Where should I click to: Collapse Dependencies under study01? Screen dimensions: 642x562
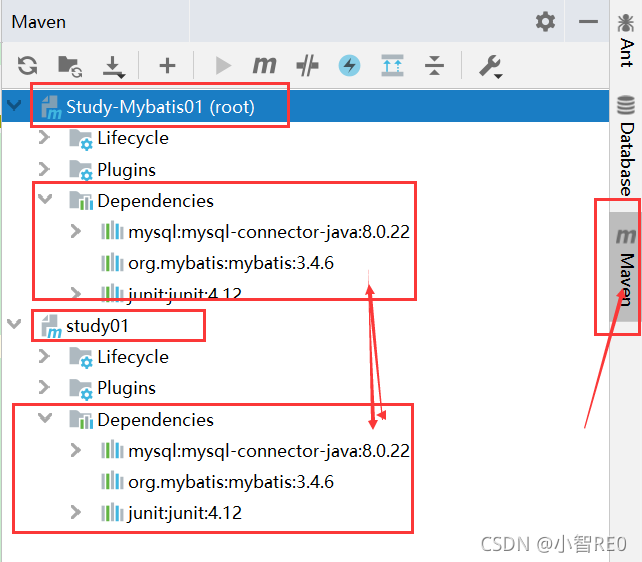(x=45, y=418)
